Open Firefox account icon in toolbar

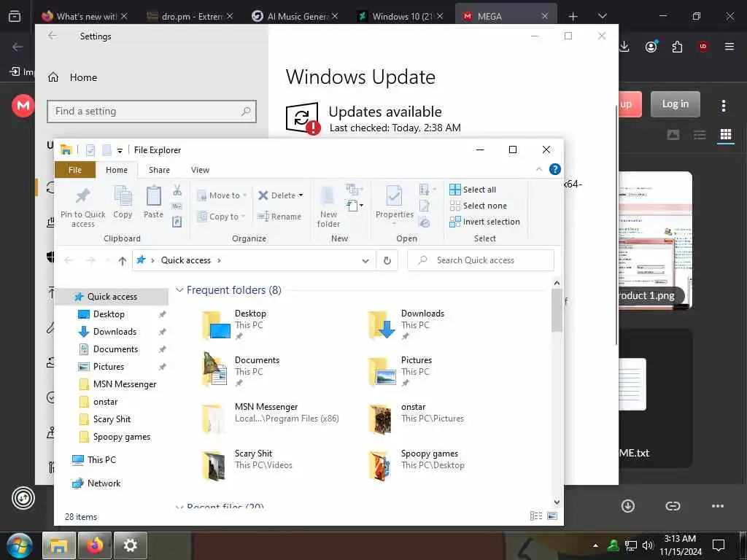click(x=651, y=46)
